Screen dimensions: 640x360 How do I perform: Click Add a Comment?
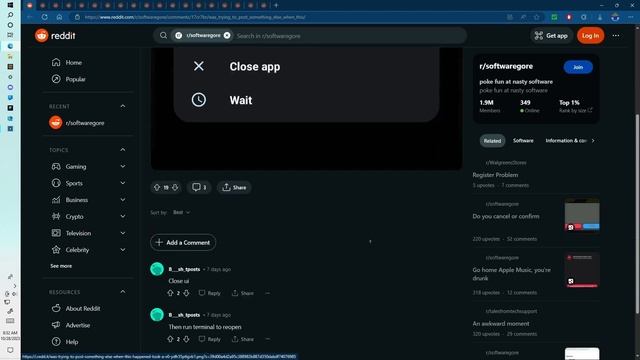(x=183, y=242)
